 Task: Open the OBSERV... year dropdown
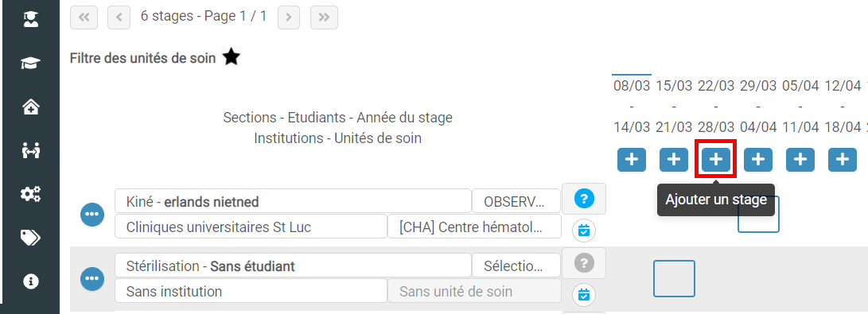pos(516,201)
